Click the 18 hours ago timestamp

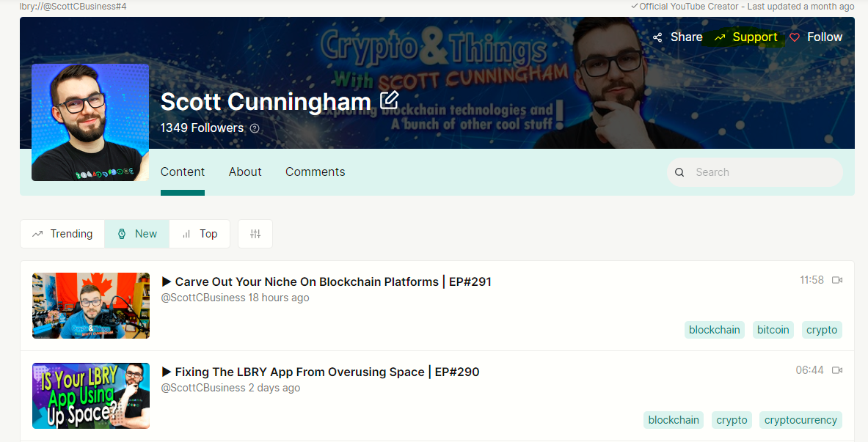(278, 298)
